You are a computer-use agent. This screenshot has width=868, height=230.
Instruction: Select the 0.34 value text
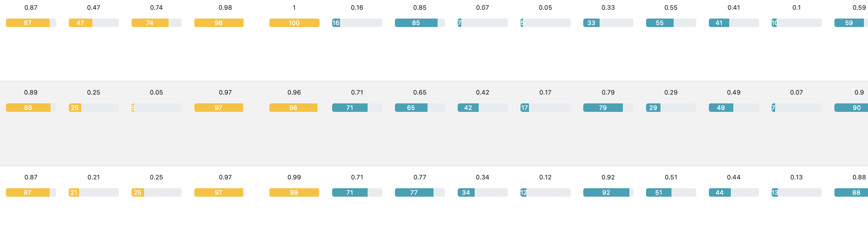click(483, 178)
